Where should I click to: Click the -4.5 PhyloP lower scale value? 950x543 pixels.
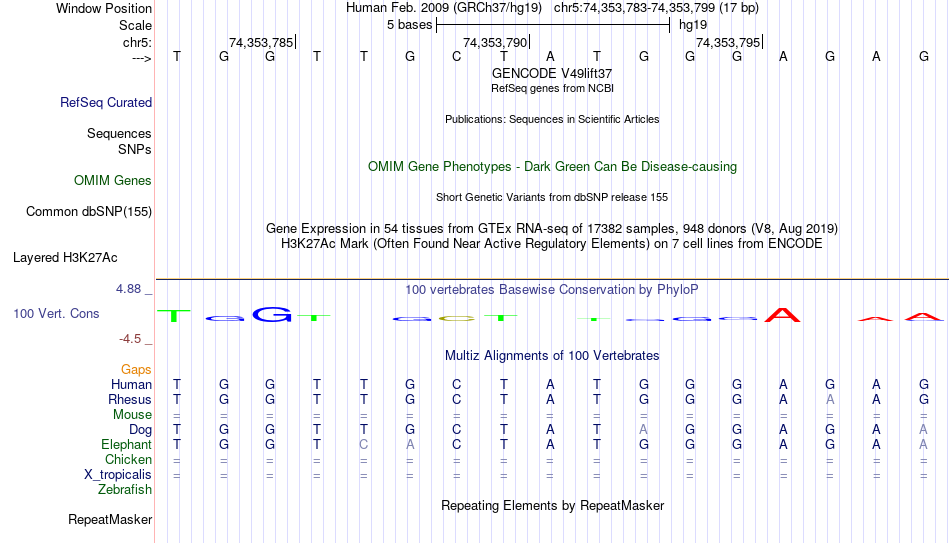[130, 339]
